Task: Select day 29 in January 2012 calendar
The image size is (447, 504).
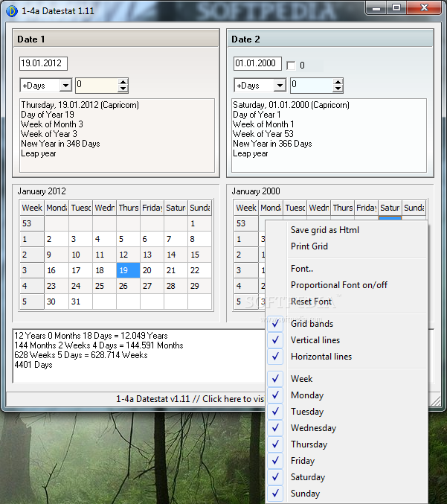Action: (199, 286)
